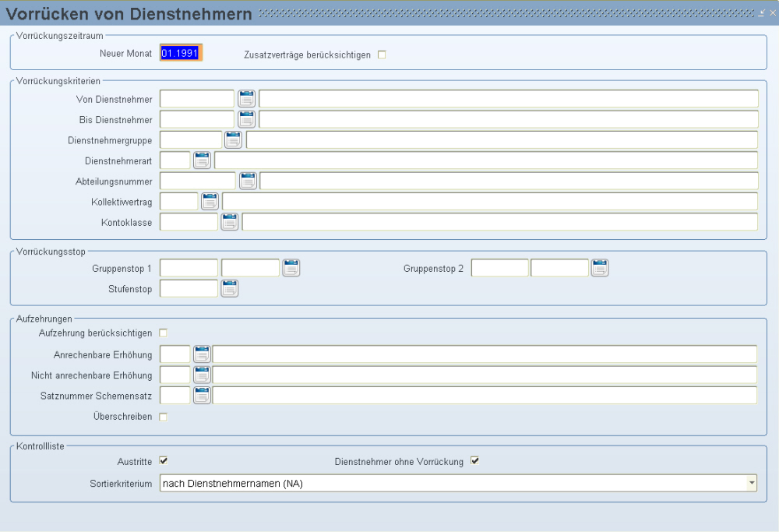Open Satznummer Schemensatz lookup icon

202,395
